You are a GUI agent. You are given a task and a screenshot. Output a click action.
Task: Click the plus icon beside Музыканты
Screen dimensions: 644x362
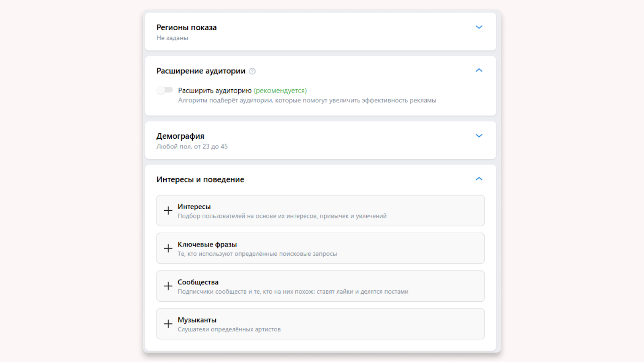click(x=168, y=324)
